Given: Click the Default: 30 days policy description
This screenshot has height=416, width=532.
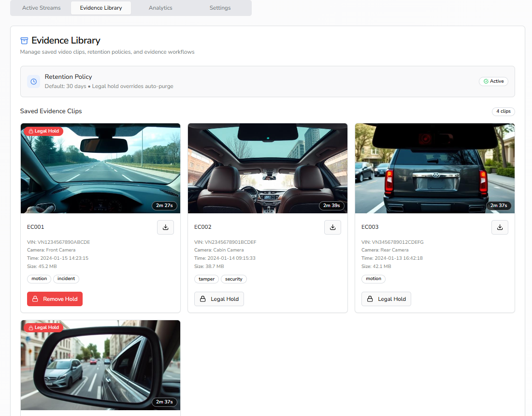Looking at the screenshot, I should point(109,86).
